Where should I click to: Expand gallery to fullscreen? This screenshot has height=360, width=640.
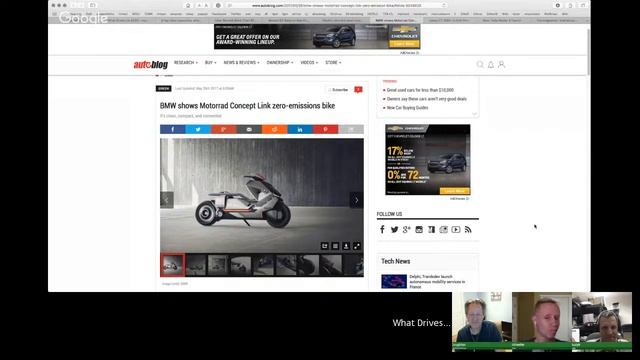point(357,246)
